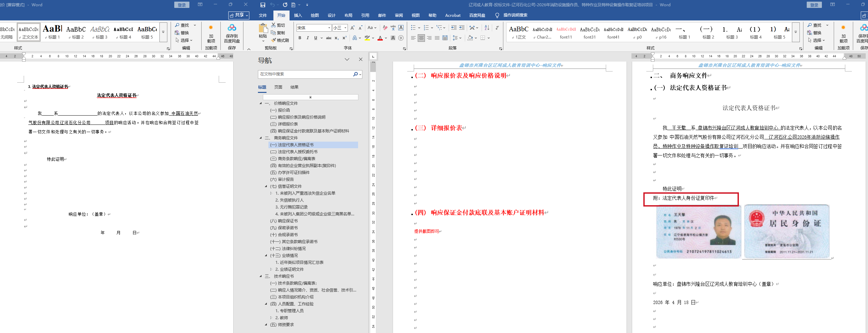Open the enclosed character (带圈字符) tool

(401, 38)
